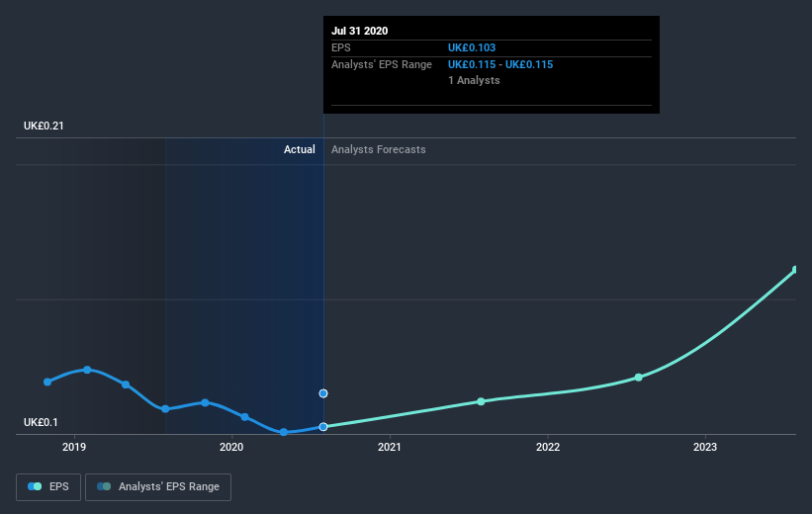Click the Jul 31 2020 tooltip date
Viewport: 812px width, 514px height.
(359, 31)
